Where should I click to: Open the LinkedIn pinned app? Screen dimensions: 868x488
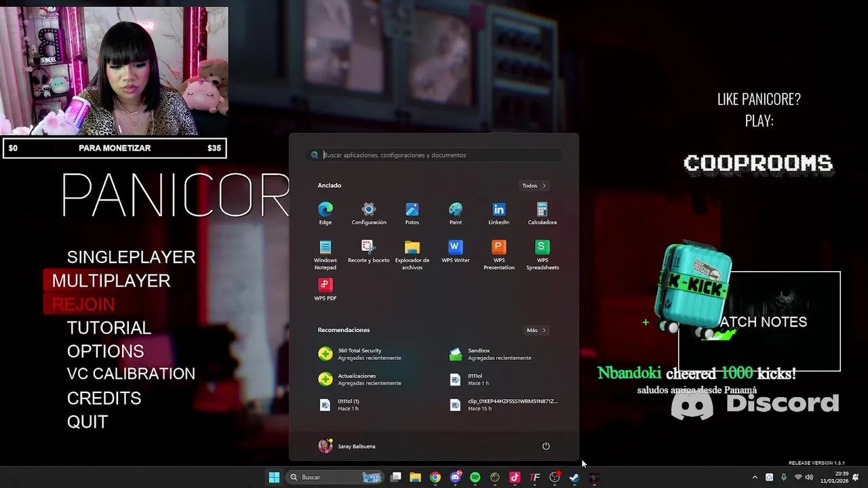[x=498, y=213]
